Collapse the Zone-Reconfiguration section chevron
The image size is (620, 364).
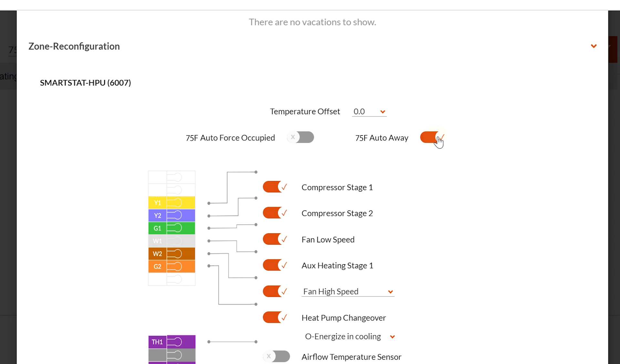594,46
